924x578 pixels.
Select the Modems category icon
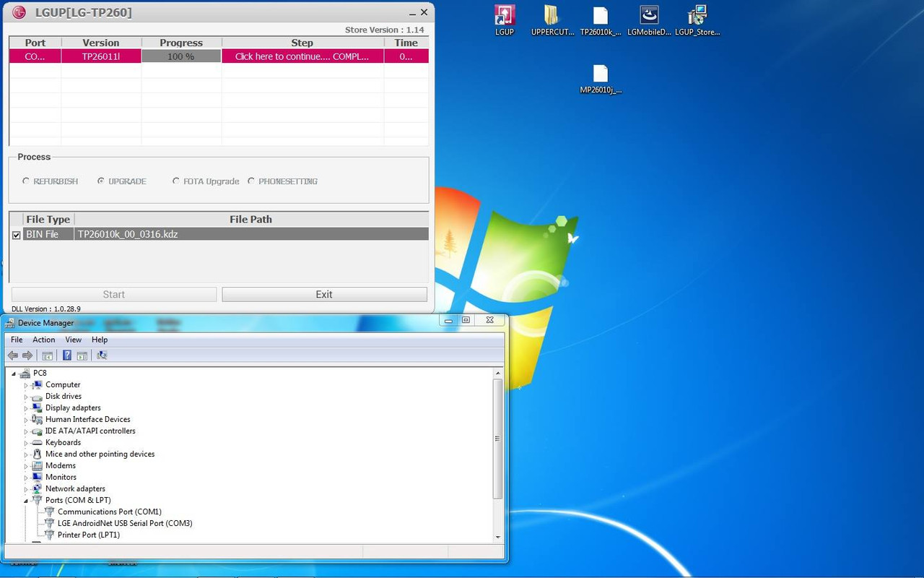[38, 465]
